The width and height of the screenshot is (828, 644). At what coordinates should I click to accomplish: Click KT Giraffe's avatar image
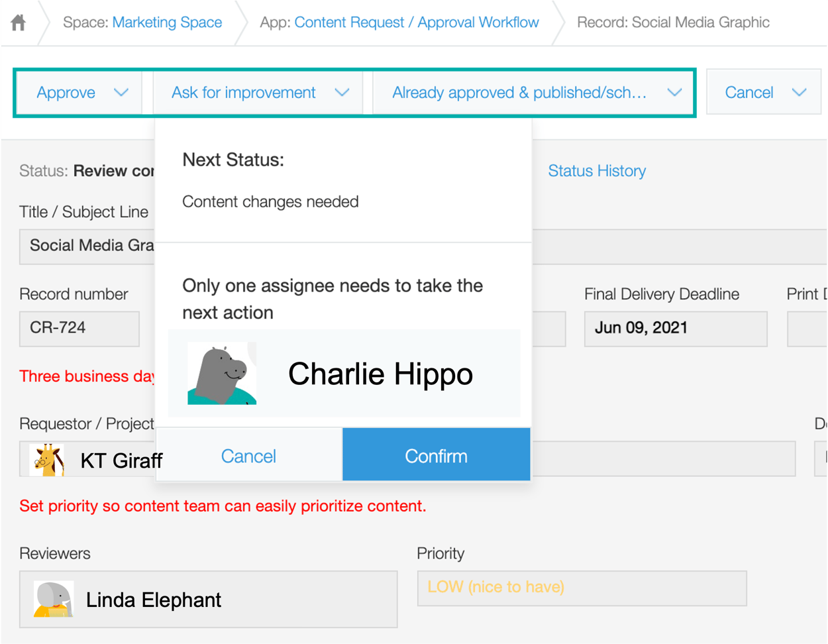[45, 458]
